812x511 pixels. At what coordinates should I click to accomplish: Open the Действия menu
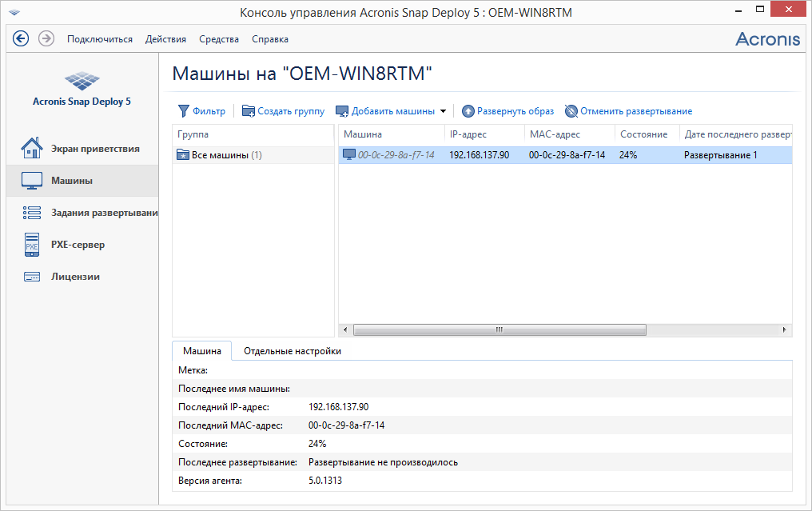pyautogui.click(x=165, y=39)
